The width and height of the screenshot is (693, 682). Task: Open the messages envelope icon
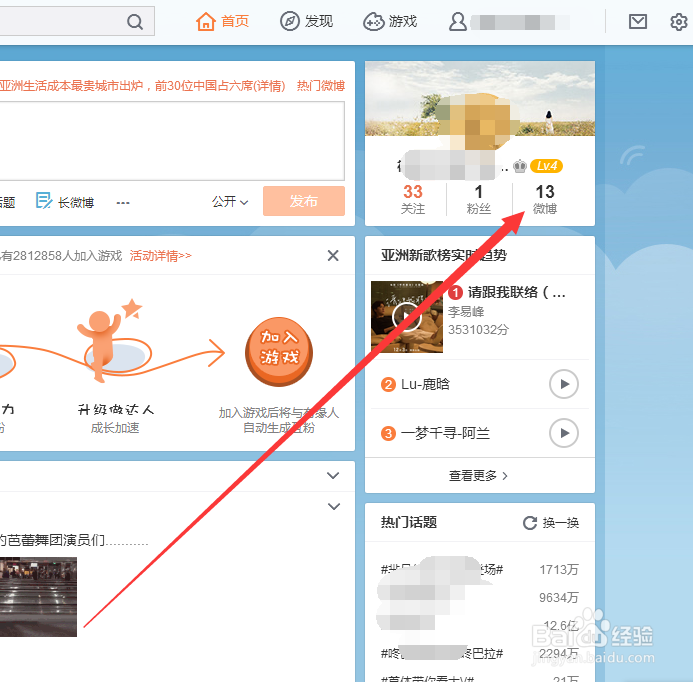[638, 21]
